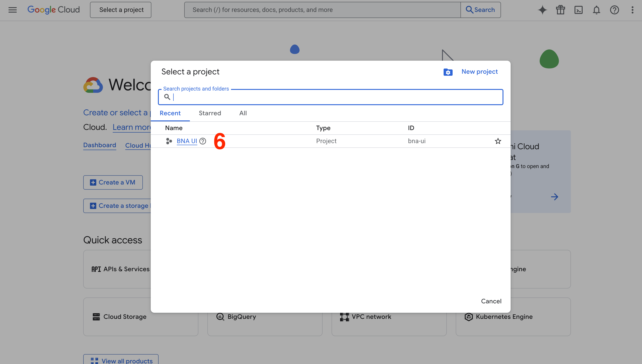This screenshot has height=364, width=642.
Task: Open the Gemini AI sparkle icon
Action: [542, 10]
